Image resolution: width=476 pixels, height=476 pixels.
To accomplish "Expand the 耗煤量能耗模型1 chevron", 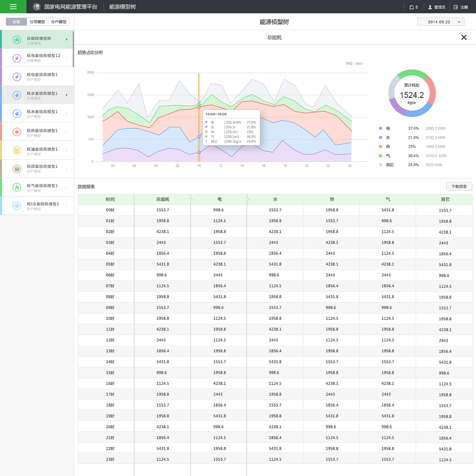I will (x=67, y=169).
